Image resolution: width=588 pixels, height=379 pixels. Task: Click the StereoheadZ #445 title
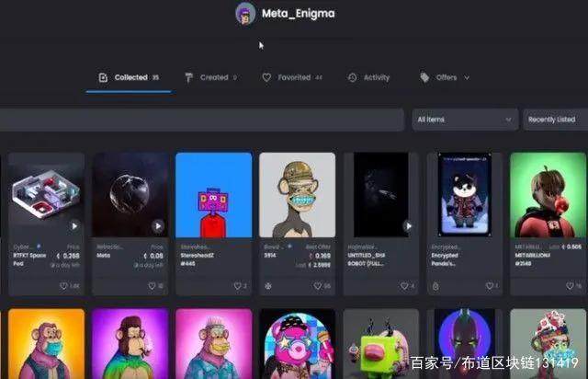[197, 259]
